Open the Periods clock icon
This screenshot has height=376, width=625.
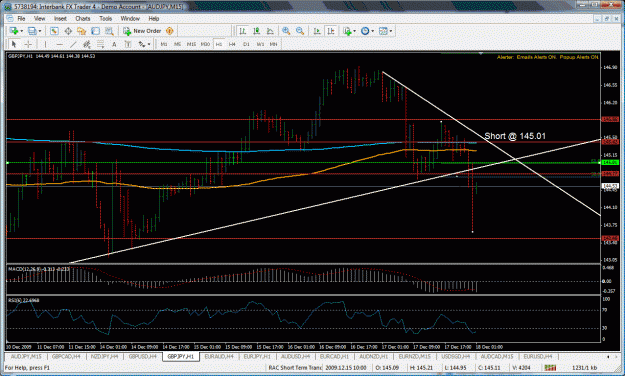coord(365,31)
